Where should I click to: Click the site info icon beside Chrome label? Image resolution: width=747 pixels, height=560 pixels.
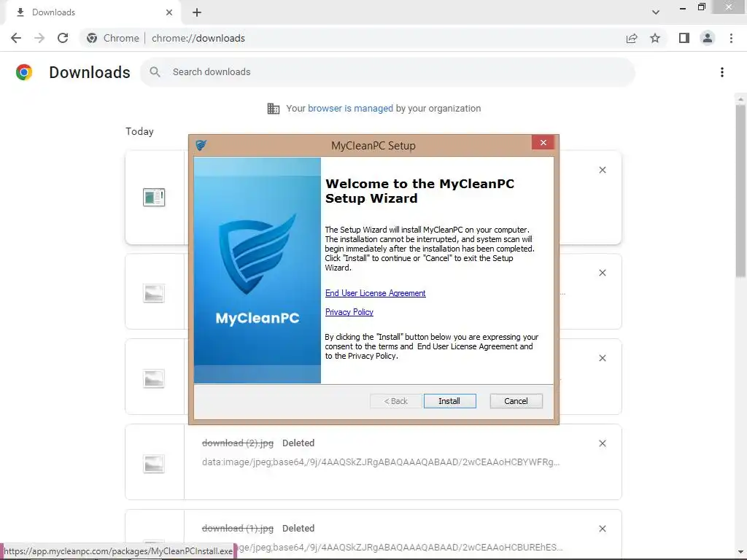coord(92,38)
